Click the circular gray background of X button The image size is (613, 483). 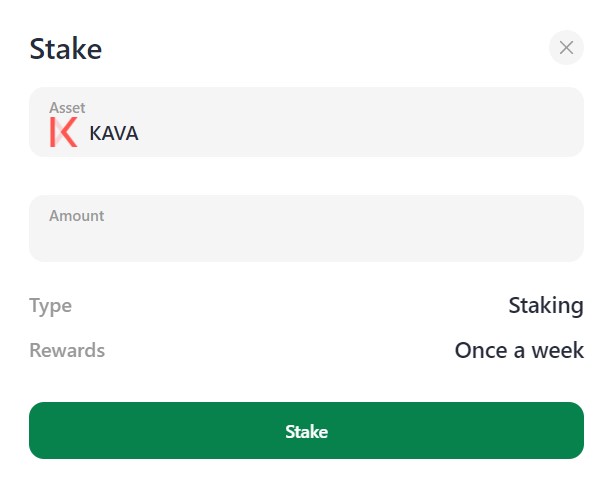pyautogui.click(x=575, y=38)
